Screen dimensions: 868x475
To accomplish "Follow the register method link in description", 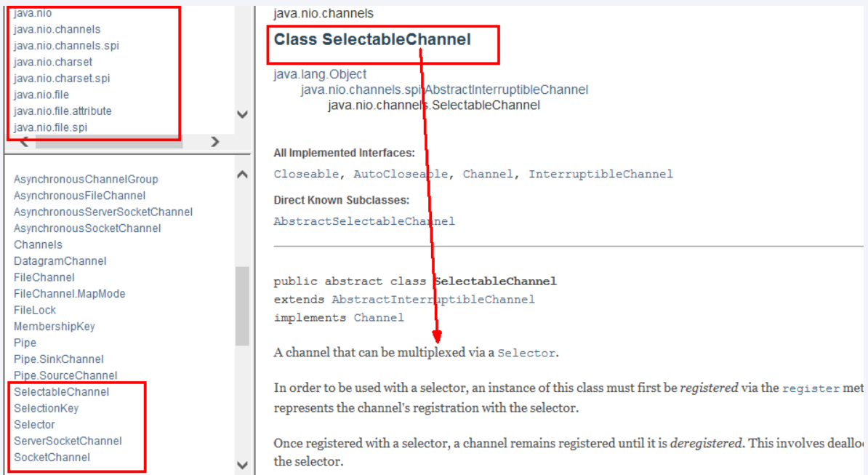I will 811,388.
